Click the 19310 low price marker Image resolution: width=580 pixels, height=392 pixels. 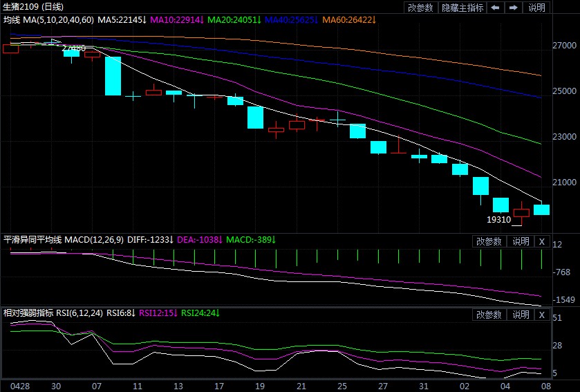coord(498,219)
